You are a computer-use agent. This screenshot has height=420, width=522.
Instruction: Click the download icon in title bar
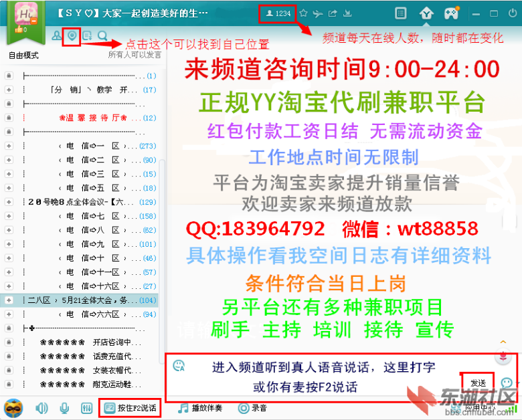(347, 13)
